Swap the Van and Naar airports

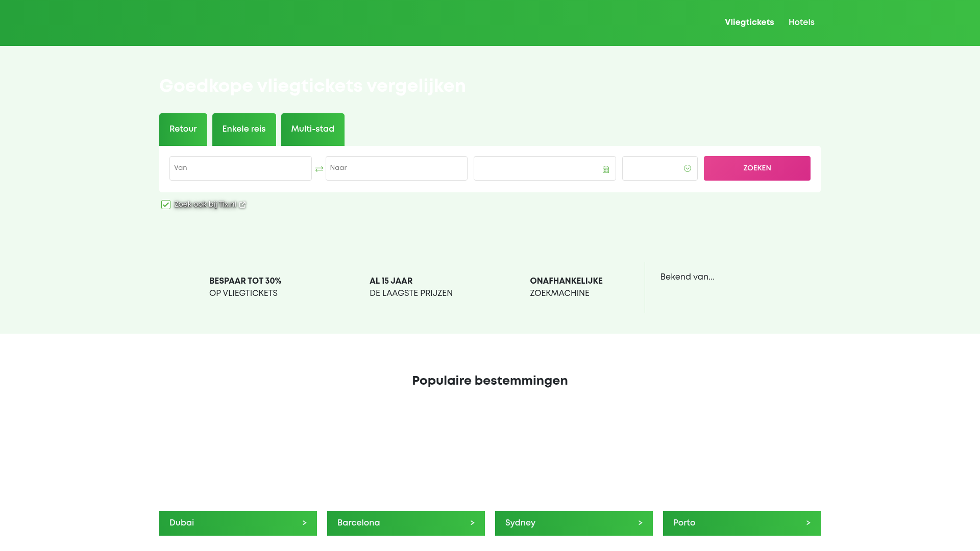pos(319,169)
